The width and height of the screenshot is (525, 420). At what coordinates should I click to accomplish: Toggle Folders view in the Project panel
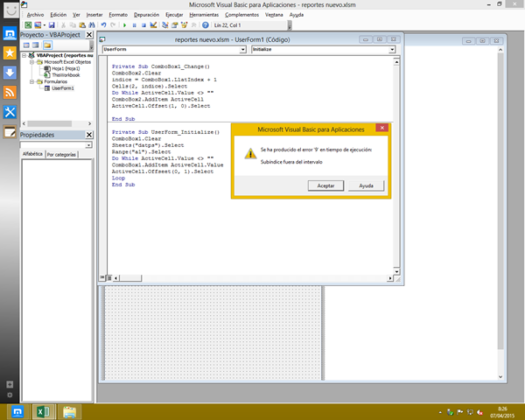[47, 45]
